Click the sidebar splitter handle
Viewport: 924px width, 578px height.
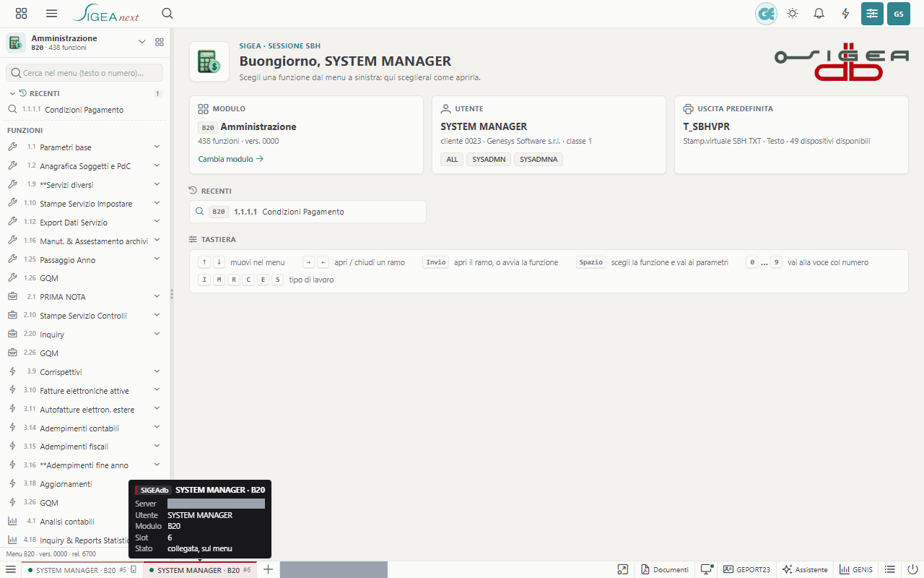[172, 294]
